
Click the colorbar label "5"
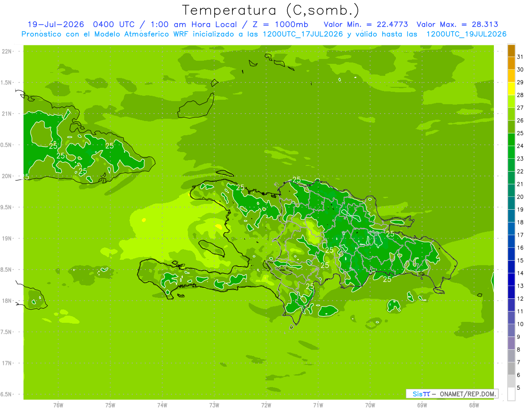tap(519, 388)
